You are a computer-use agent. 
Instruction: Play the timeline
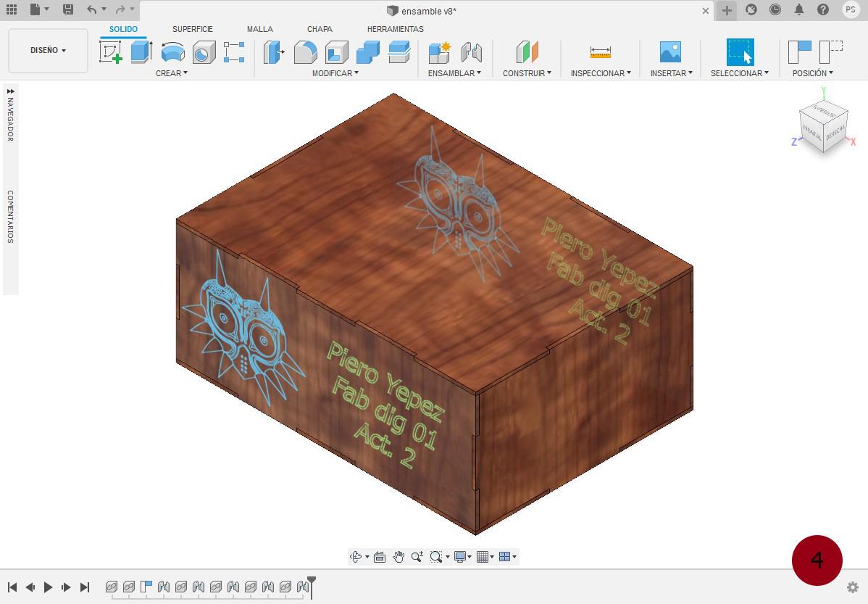tap(48, 587)
